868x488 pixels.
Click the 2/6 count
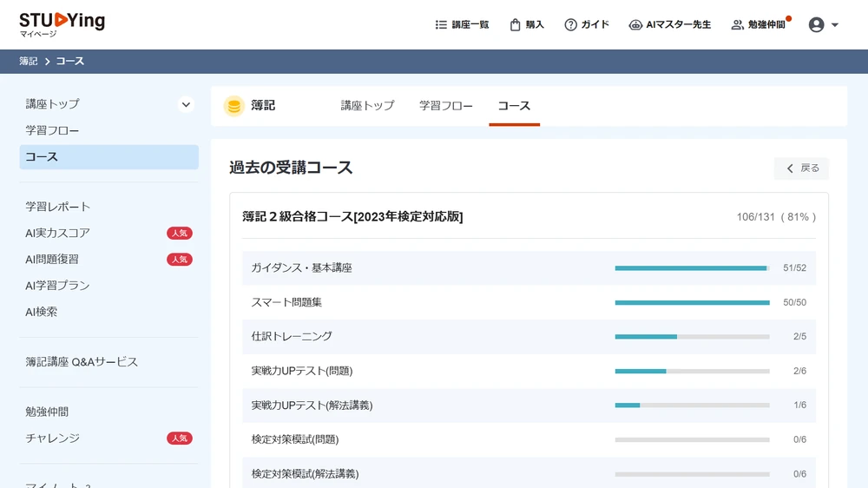pyautogui.click(x=799, y=371)
